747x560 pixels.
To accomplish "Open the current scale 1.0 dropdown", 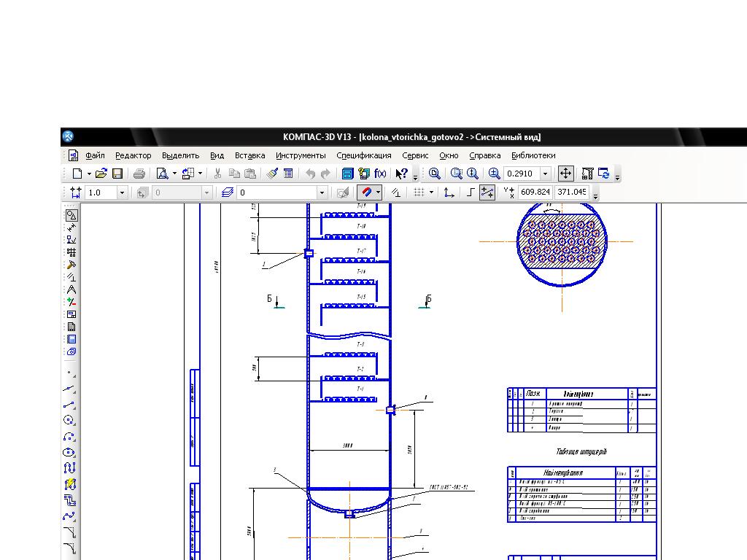I will click(x=122, y=192).
